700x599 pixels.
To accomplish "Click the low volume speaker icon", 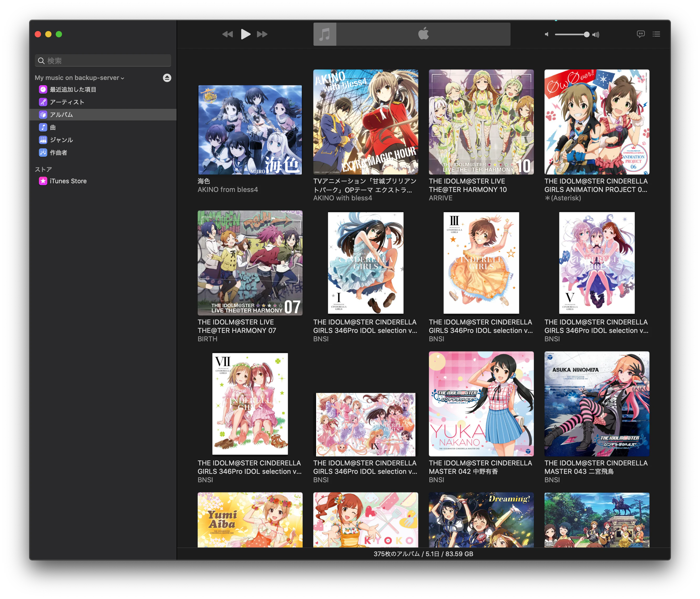I will tap(547, 34).
